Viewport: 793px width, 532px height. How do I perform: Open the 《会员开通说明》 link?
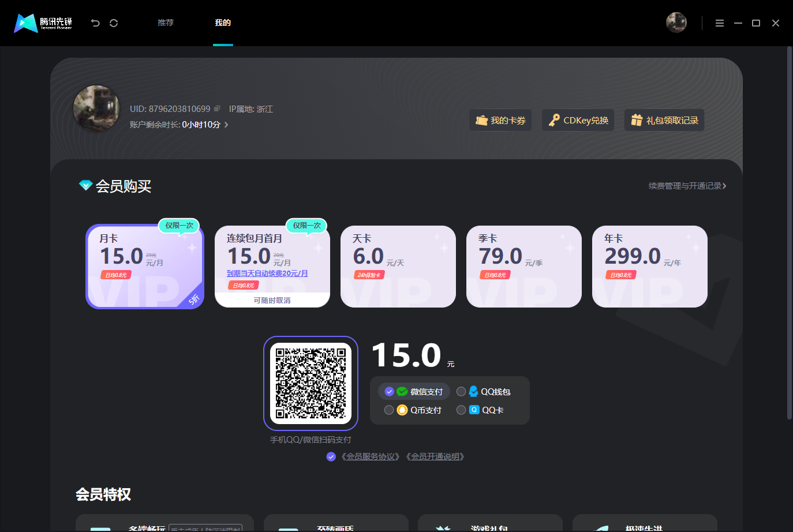436,456
